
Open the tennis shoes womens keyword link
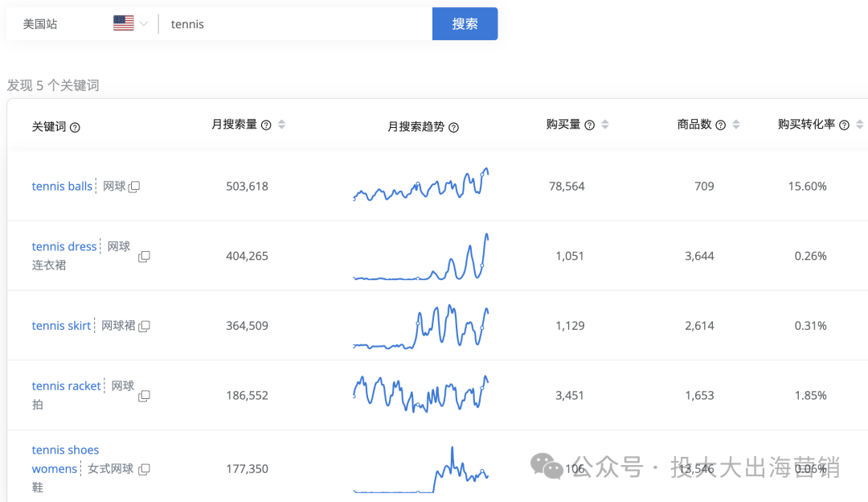(65, 459)
